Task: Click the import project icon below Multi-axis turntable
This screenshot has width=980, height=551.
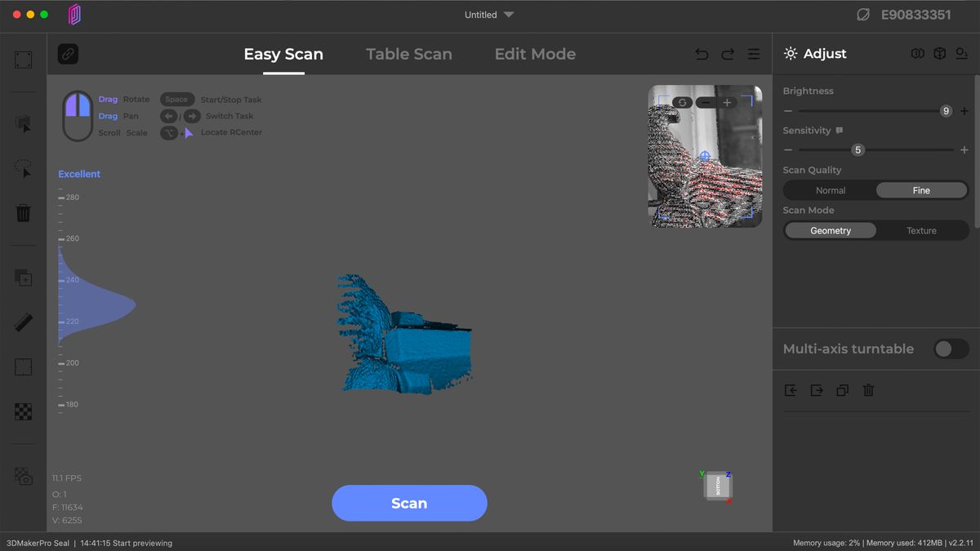Action: (791, 390)
